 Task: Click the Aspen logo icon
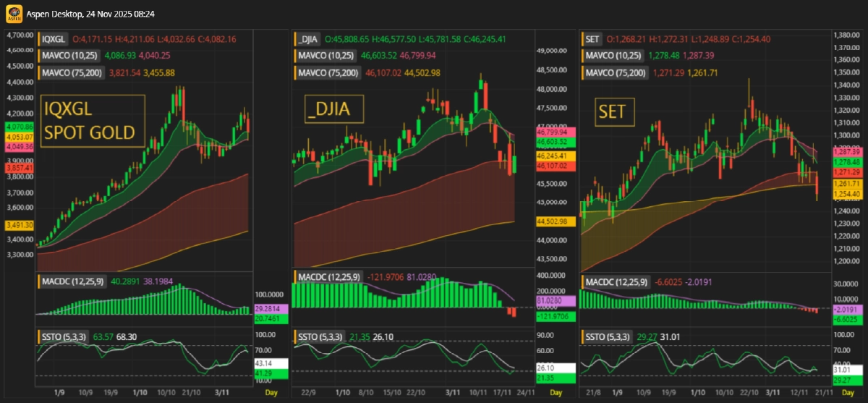12,14
